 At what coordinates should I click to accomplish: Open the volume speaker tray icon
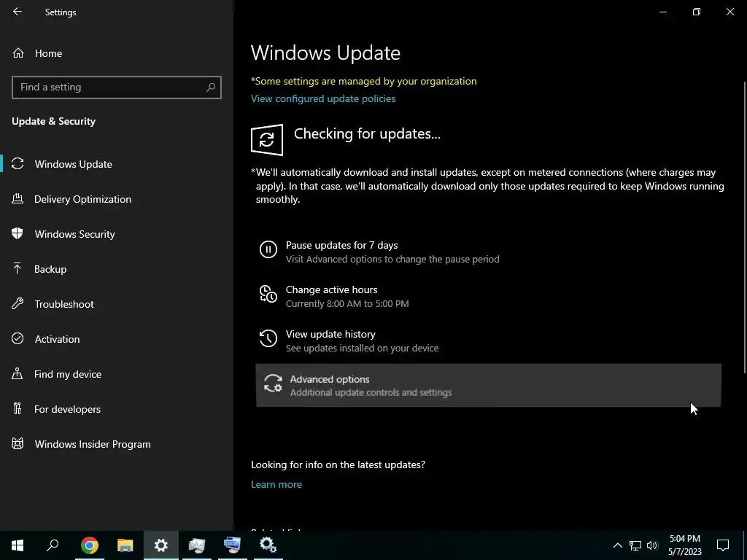click(652, 545)
